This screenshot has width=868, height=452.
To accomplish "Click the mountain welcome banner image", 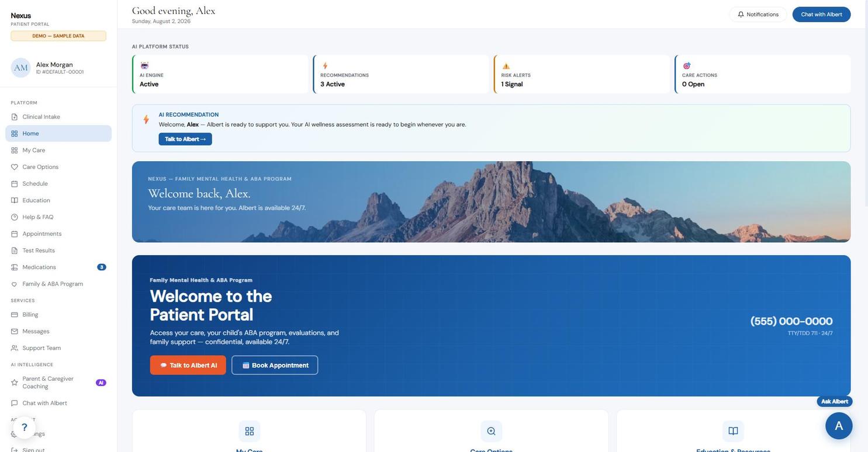I will pos(491,202).
